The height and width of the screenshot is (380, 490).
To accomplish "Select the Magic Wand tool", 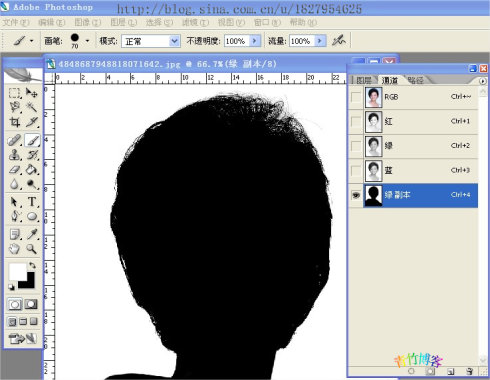I will (32, 107).
